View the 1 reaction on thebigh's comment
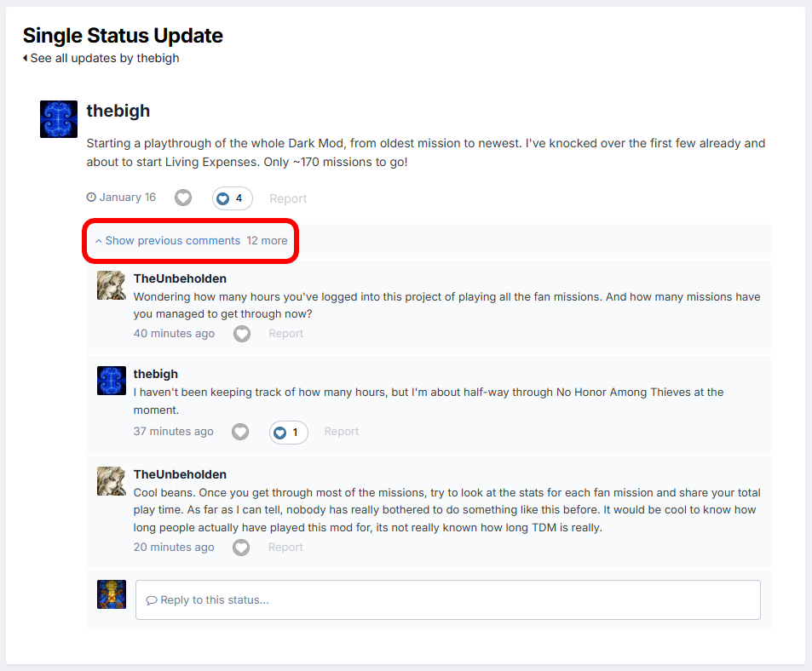The width and height of the screenshot is (812, 671). (289, 433)
